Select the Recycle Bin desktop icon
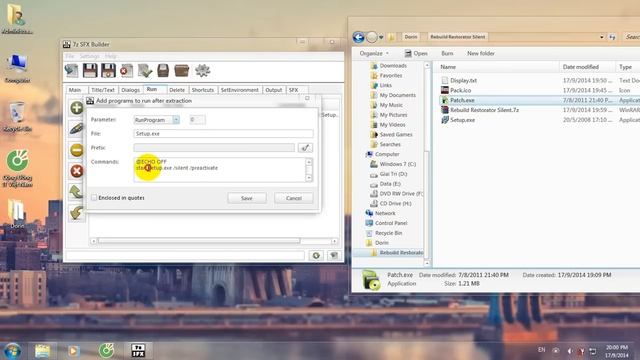 (x=17, y=116)
